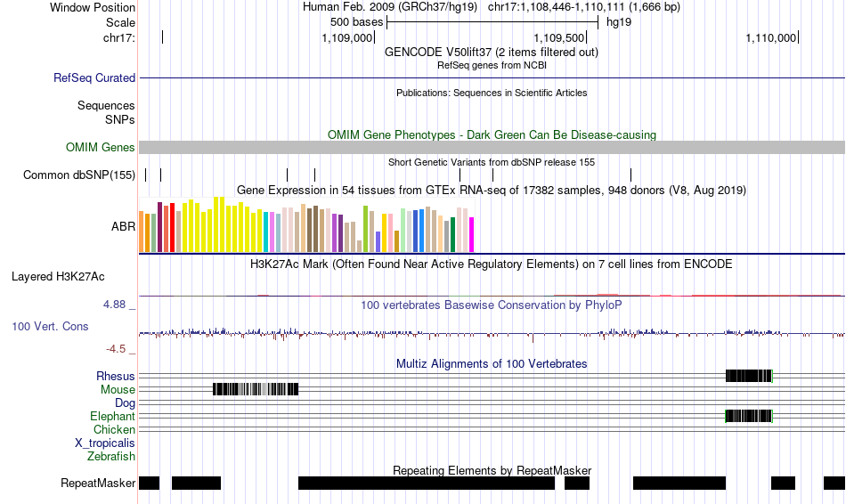Click the chr17: base position label
The image size is (846, 504).
[x=119, y=37]
